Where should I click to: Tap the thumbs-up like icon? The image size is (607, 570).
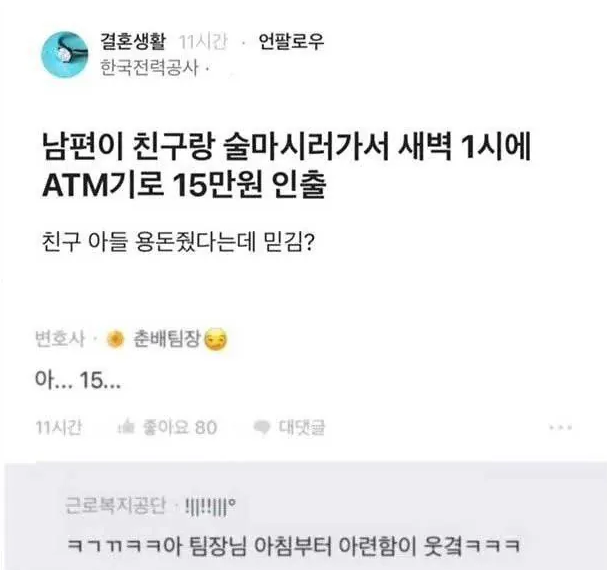coord(126,428)
